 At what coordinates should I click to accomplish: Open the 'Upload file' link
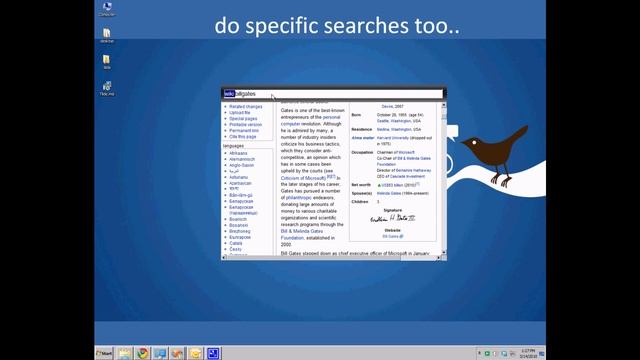click(240, 113)
